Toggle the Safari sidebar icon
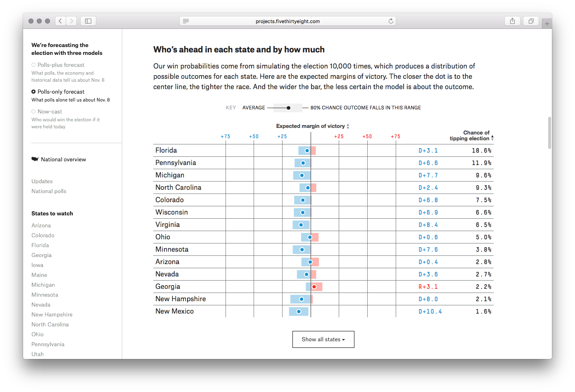 [x=88, y=21]
